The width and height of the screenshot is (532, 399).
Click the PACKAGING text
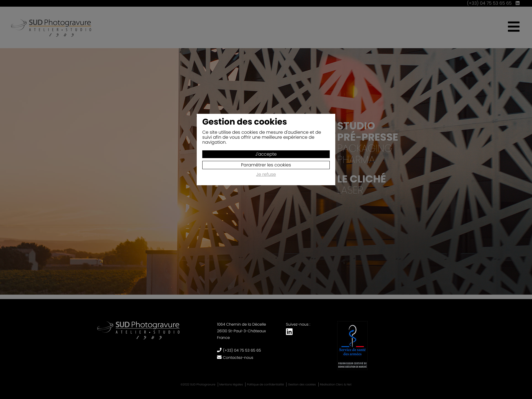(x=364, y=148)
